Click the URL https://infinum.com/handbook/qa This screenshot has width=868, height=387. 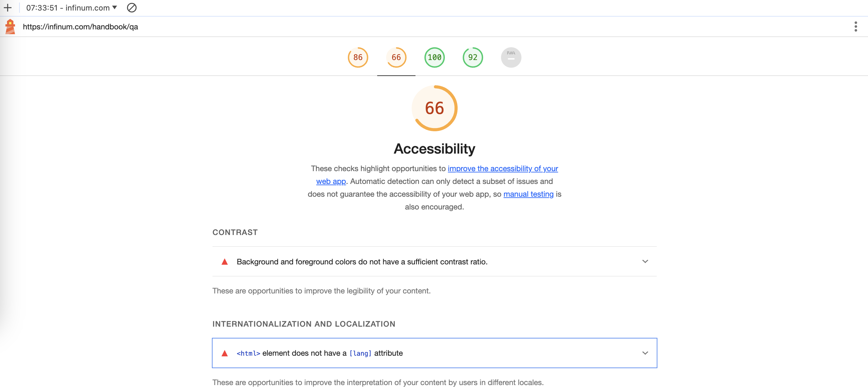click(80, 27)
